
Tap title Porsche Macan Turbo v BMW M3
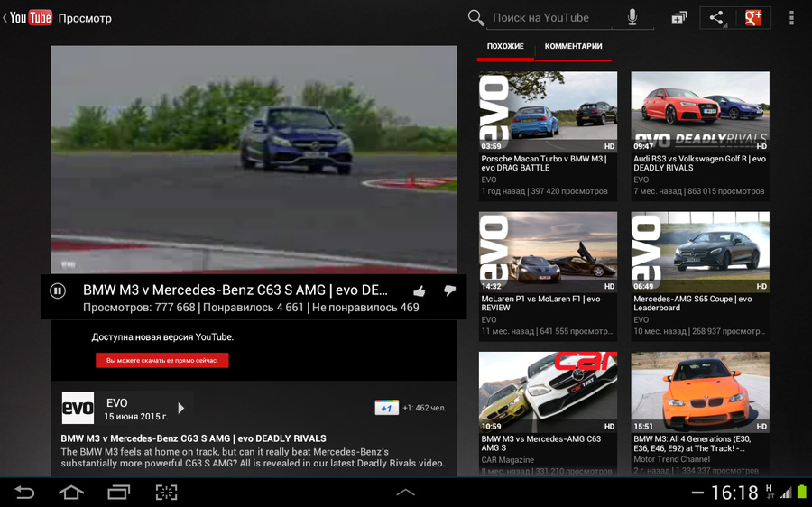544,163
